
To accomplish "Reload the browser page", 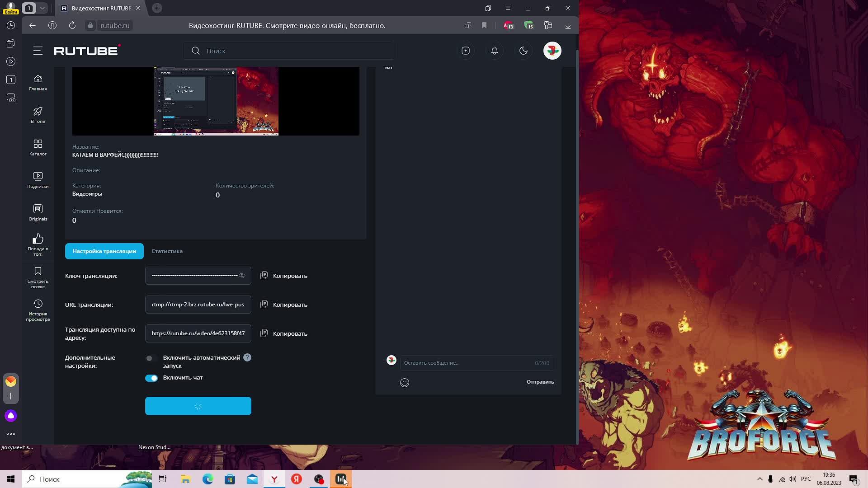I will (72, 26).
